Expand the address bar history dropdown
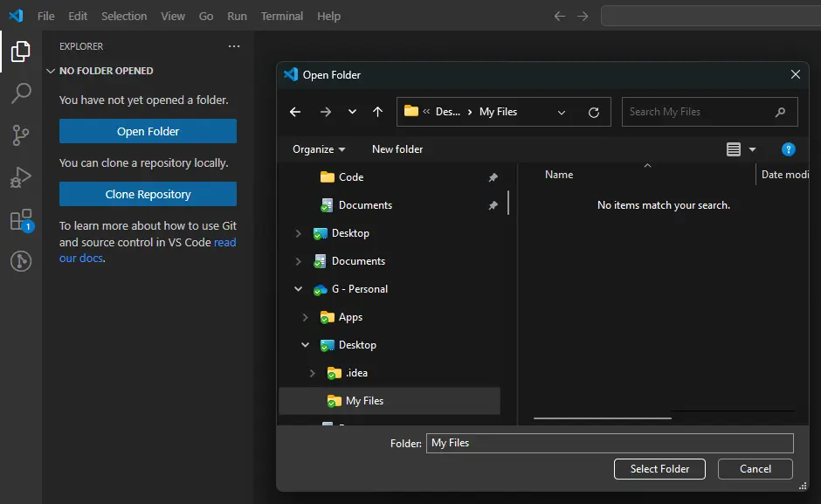The width and height of the screenshot is (821, 504). (562, 112)
